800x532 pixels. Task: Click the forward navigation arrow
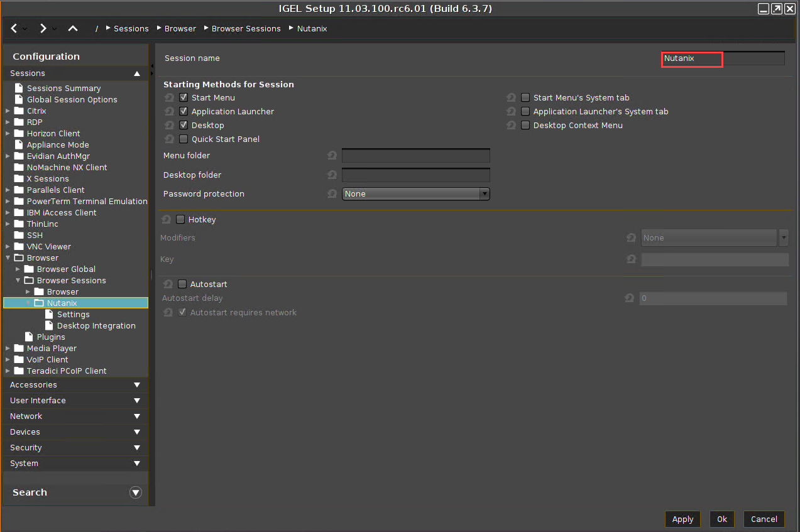(x=43, y=28)
